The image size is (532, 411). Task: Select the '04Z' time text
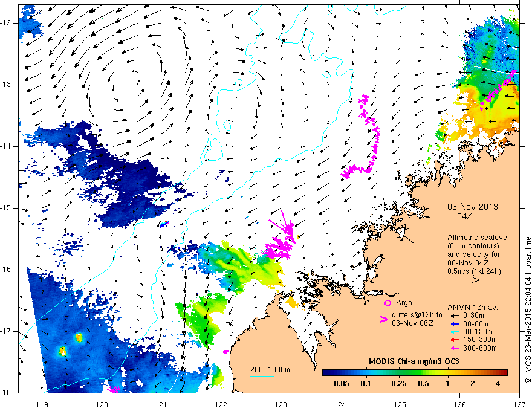point(464,216)
